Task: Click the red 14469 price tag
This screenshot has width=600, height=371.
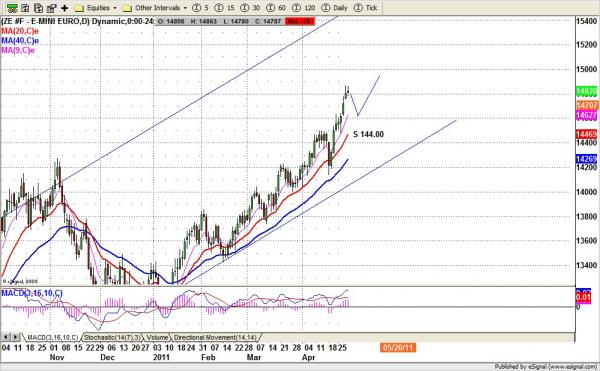Action: point(587,134)
